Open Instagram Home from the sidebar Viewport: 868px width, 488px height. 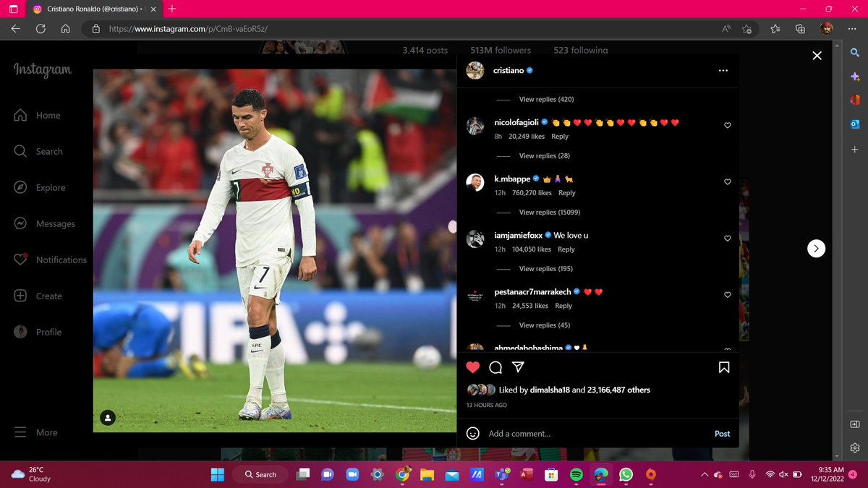coord(38,115)
